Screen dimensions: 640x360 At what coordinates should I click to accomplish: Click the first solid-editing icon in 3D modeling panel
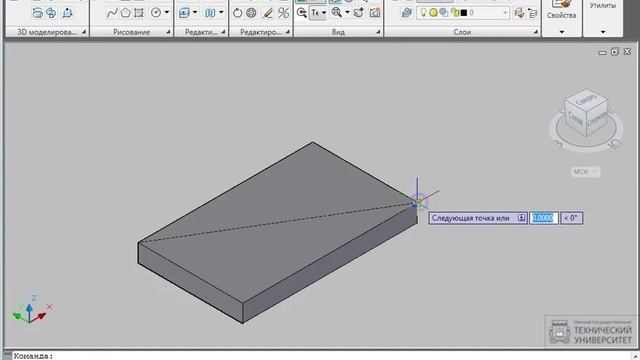tap(37, 13)
